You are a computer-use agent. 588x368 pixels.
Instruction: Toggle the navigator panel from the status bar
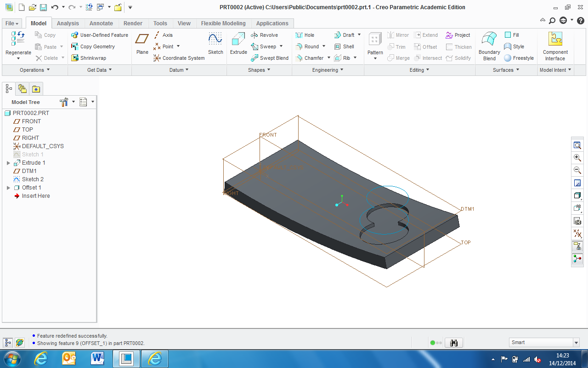[8, 343]
